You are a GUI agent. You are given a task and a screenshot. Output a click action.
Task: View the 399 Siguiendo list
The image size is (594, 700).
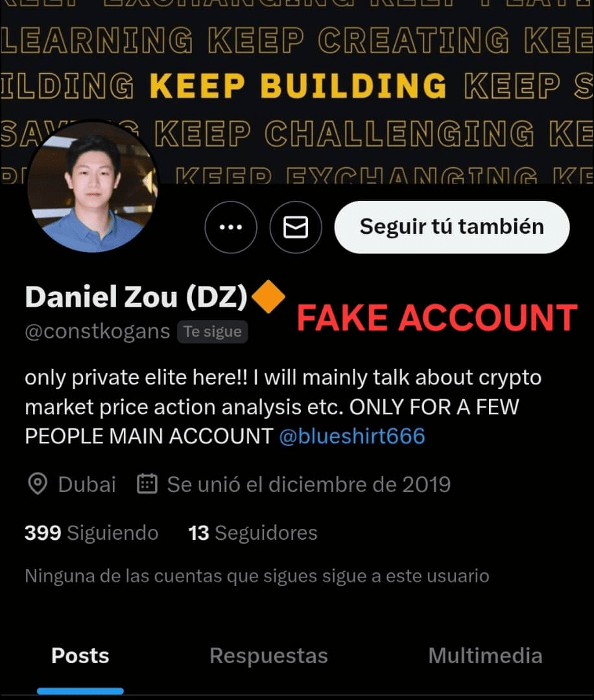[x=91, y=533]
